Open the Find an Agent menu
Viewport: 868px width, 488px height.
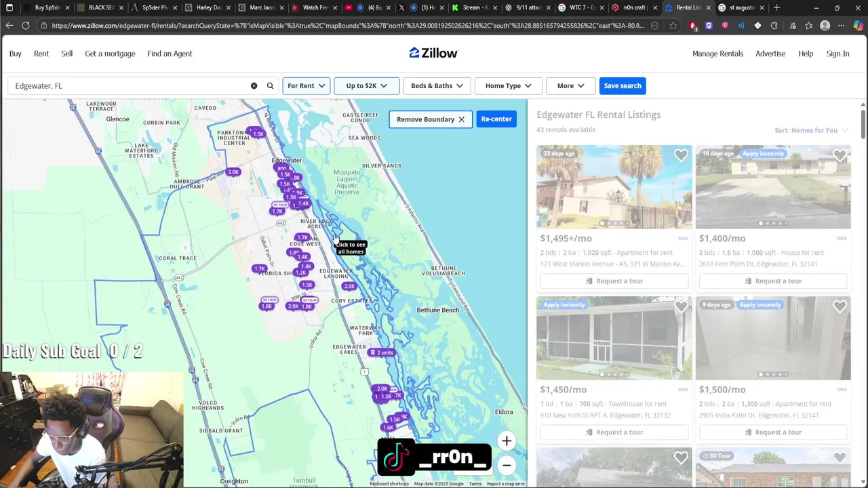(x=170, y=54)
